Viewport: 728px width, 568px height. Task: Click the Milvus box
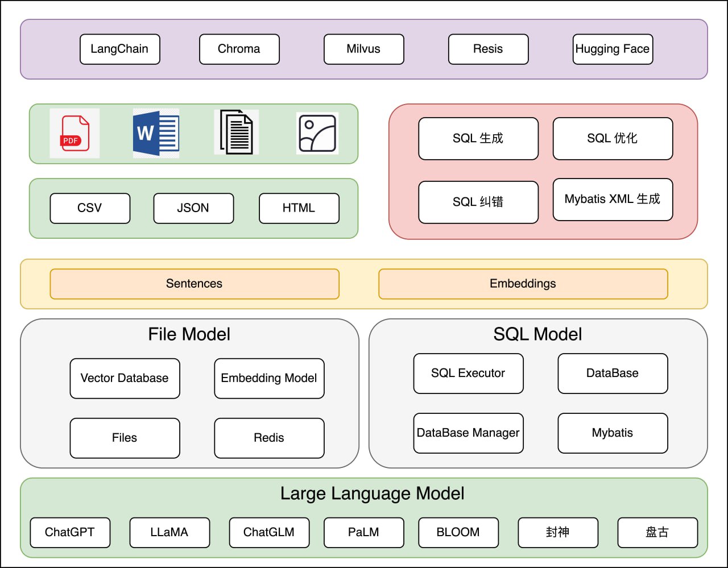pyautogui.click(x=363, y=49)
